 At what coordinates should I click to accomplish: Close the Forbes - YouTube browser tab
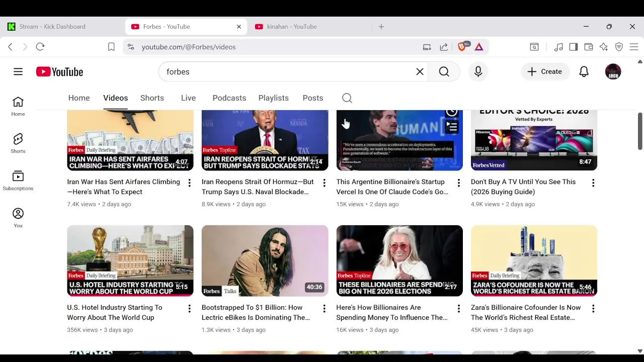[x=239, y=27]
